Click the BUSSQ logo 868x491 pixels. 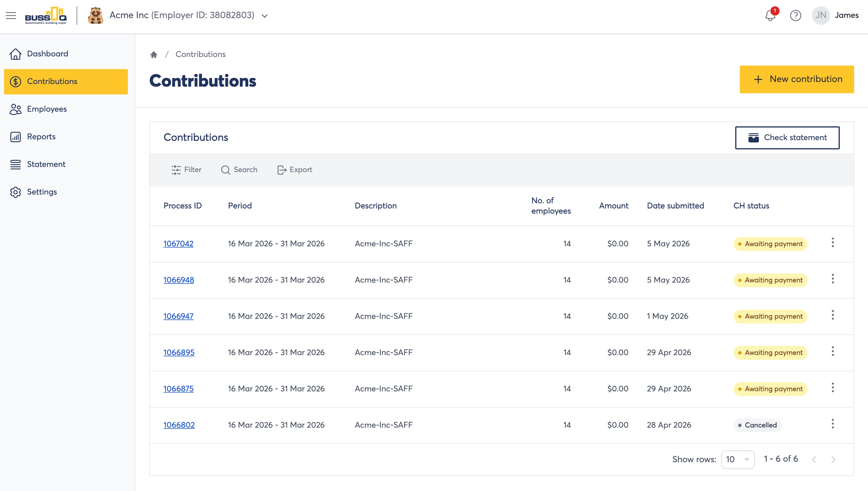tap(46, 16)
